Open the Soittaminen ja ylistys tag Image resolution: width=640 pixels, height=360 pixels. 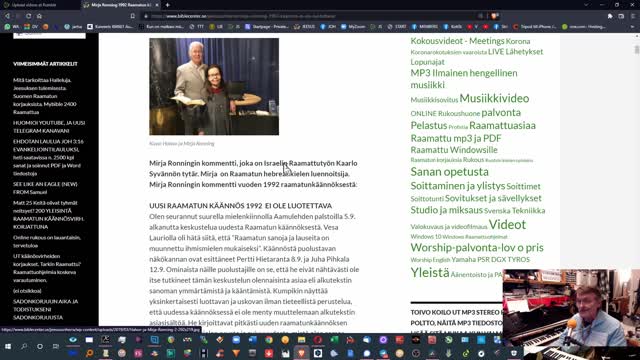click(458, 186)
